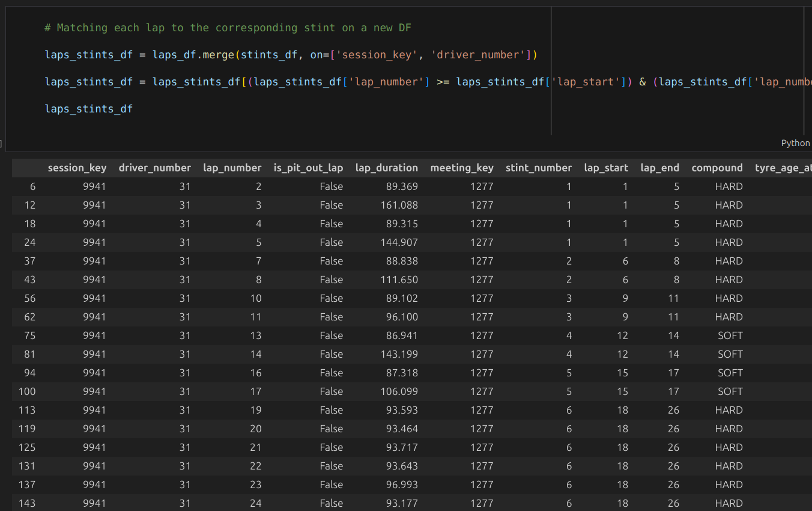The height and width of the screenshot is (511, 812).
Task: Click the SOFT compound cell in the 86.941 row
Action: (730, 335)
